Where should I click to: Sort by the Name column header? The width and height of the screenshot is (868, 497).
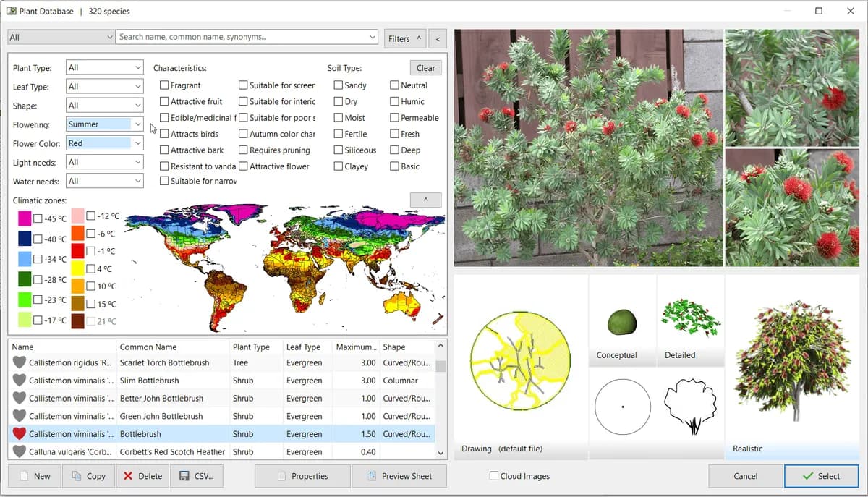coord(61,347)
